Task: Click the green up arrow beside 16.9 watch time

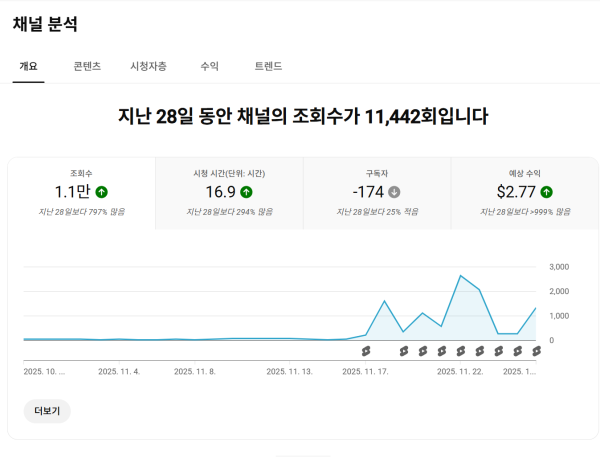Action: click(x=246, y=192)
